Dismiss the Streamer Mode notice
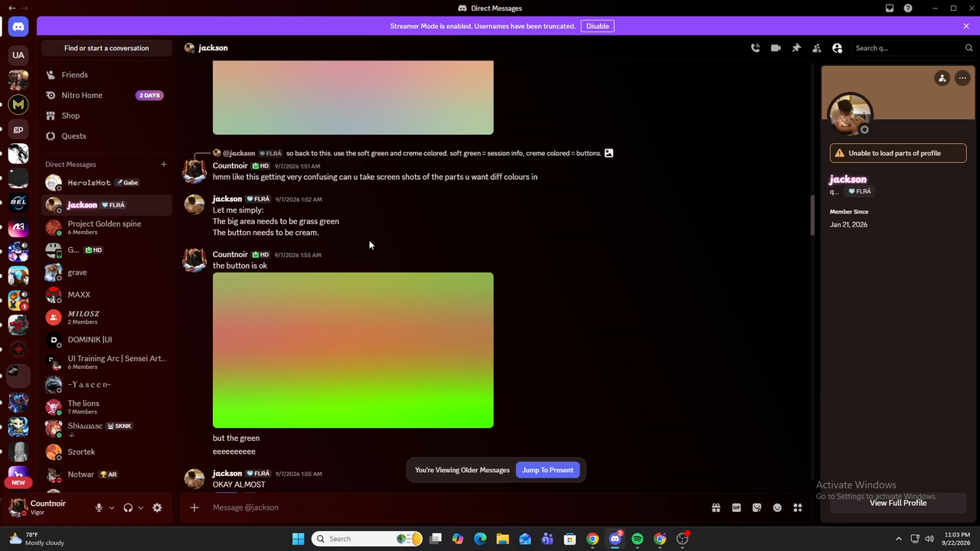980x551 pixels. 966,26
